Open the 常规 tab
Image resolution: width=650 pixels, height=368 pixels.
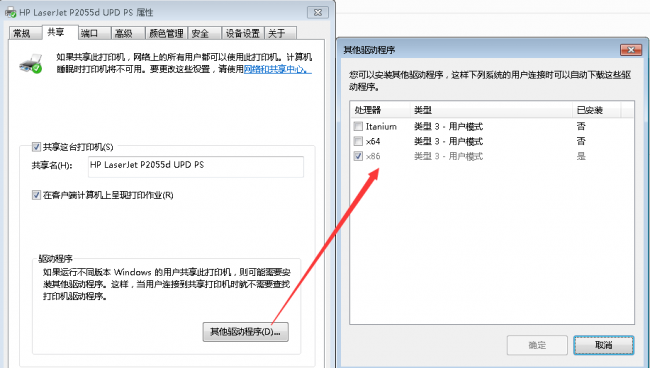(x=25, y=33)
